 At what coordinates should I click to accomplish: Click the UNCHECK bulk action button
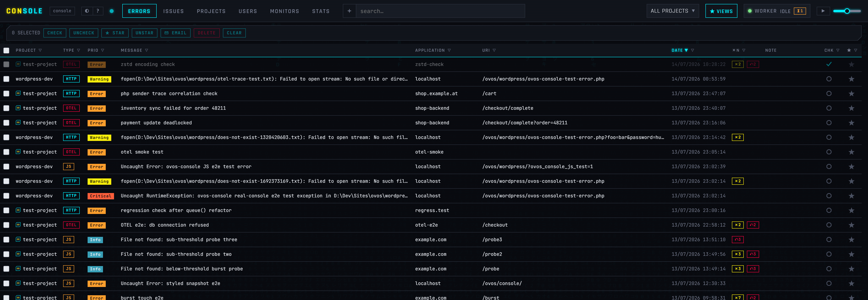pyautogui.click(x=84, y=33)
